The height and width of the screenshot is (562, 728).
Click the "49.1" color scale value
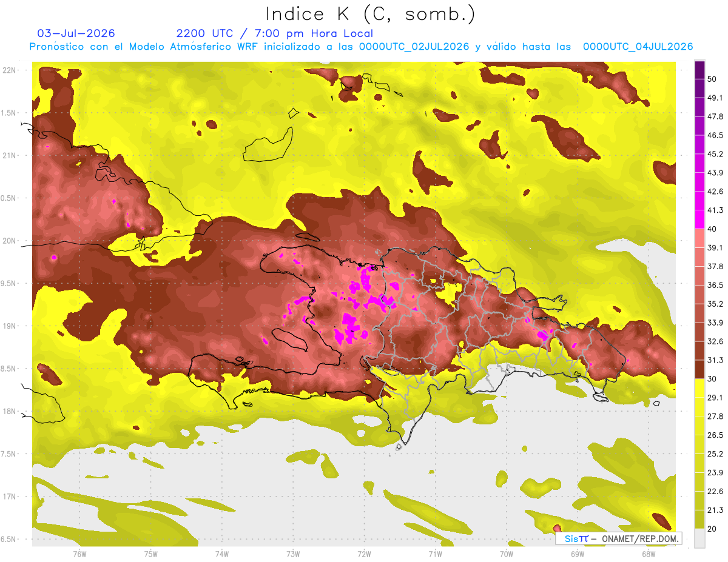[x=715, y=98]
